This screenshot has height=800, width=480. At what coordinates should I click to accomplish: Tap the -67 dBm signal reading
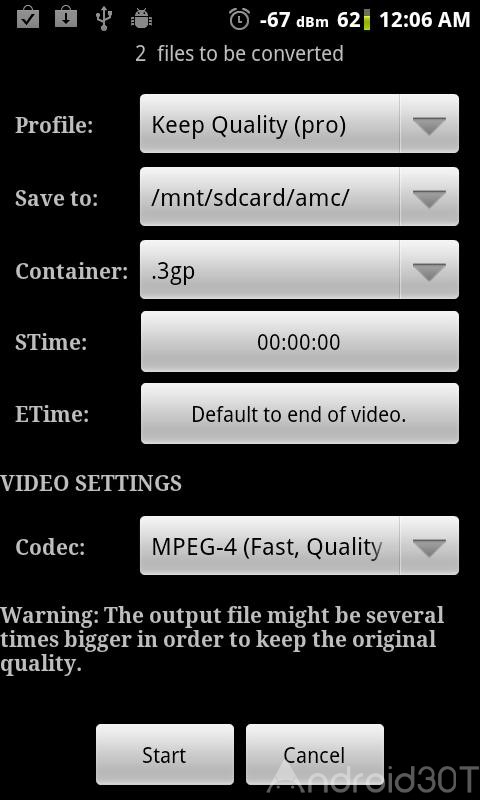point(294,20)
